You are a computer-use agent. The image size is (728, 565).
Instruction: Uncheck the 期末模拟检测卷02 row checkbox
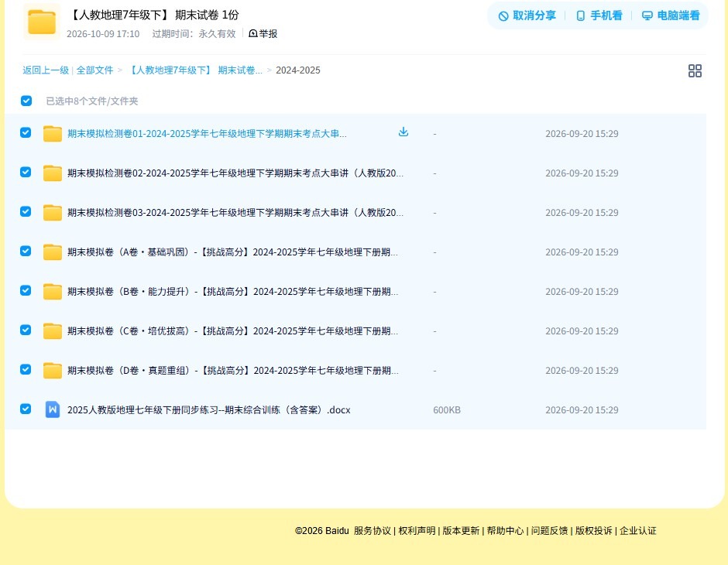[26, 172]
